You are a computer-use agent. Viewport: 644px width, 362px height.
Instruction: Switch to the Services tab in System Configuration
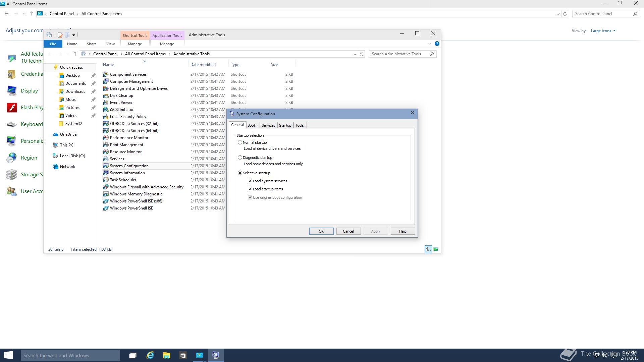click(268, 125)
